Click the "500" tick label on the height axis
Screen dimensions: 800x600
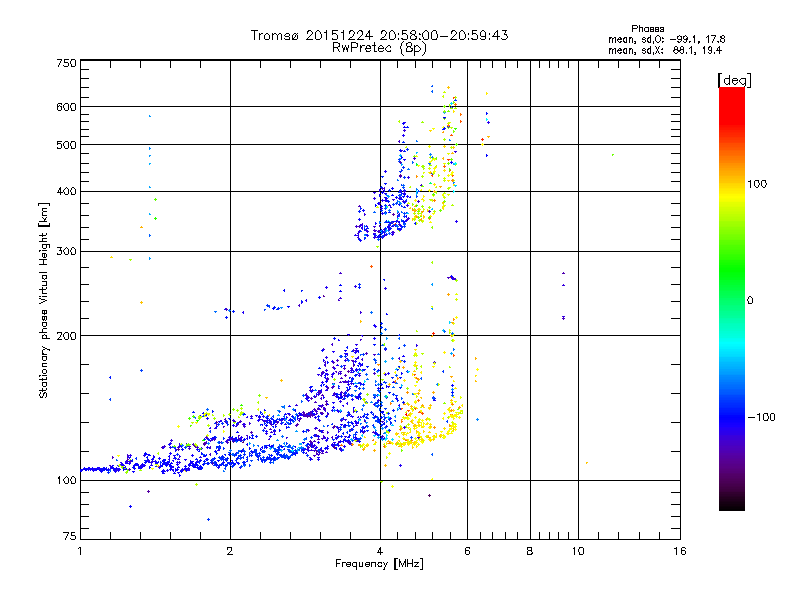[66, 145]
